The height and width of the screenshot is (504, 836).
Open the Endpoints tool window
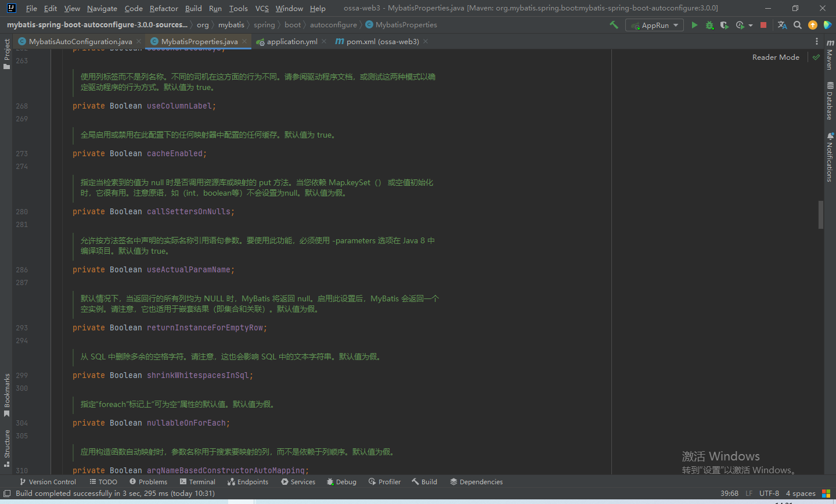(248, 482)
